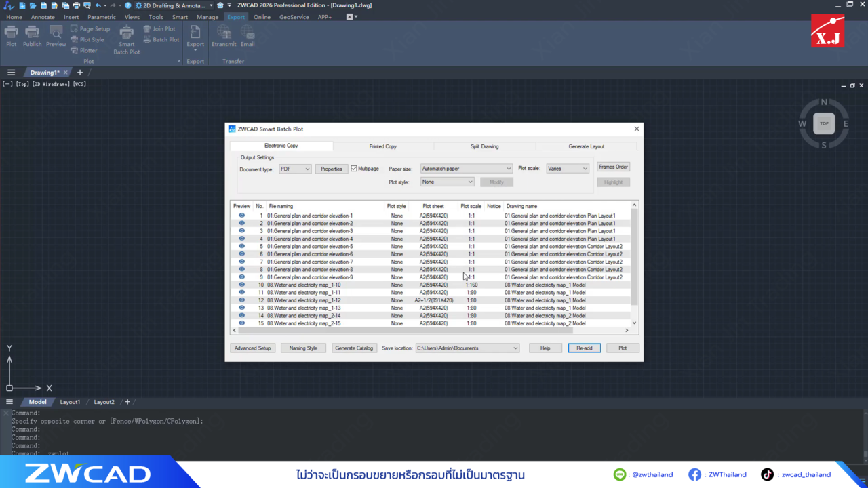
Task: Click the Frames Order button
Action: (x=613, y=167)
